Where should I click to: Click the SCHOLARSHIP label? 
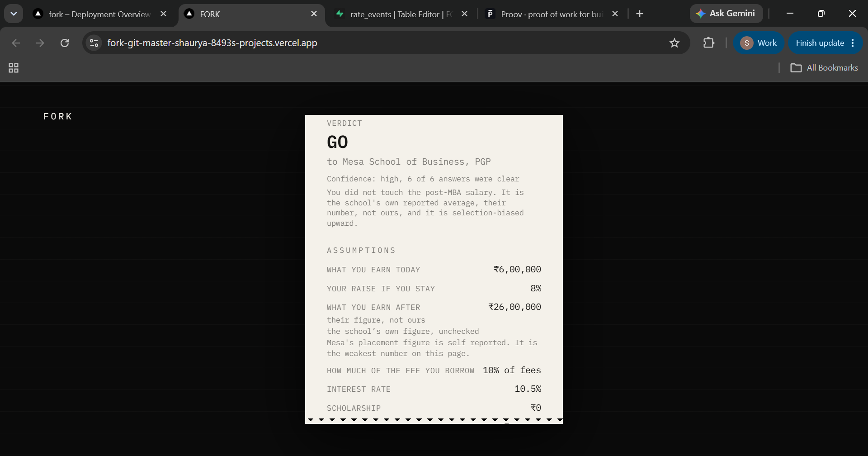click(354, 408)
